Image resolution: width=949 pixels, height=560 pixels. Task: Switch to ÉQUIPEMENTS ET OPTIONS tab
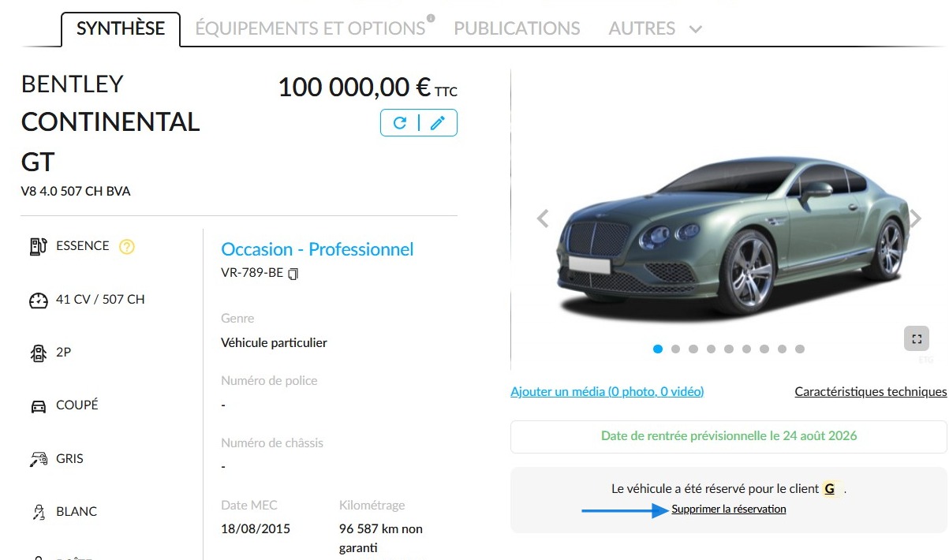(310, 28)
